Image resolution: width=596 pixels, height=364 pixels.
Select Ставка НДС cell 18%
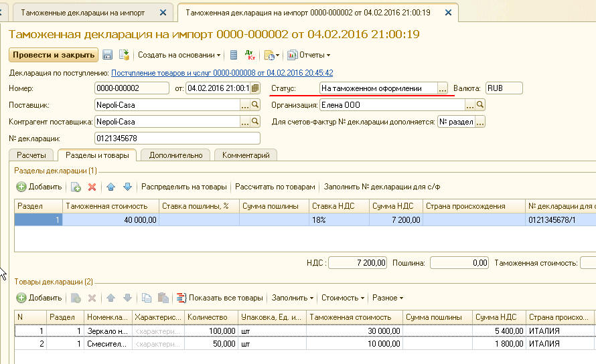339,220
